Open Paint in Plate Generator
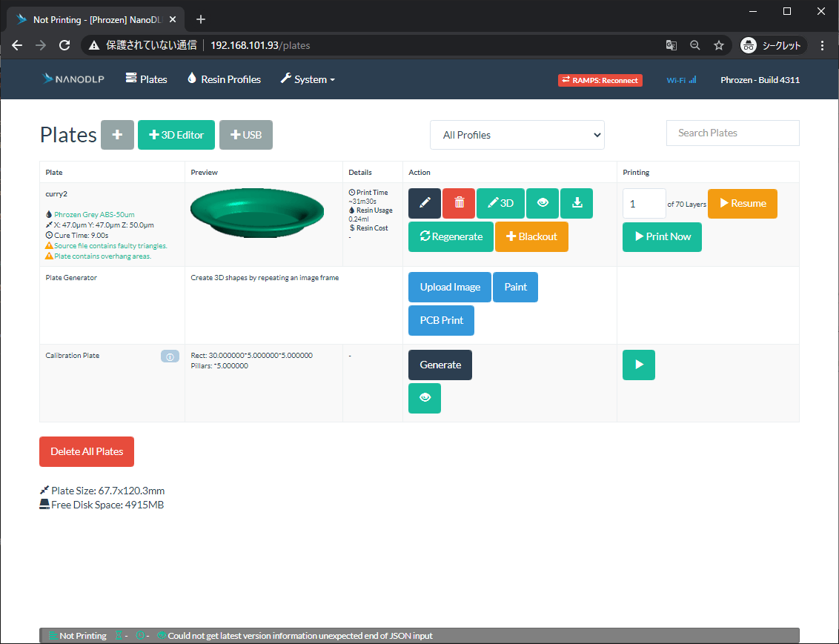Image resolution: width=839 pixels, height=644 pixels. tap(515, 288)
